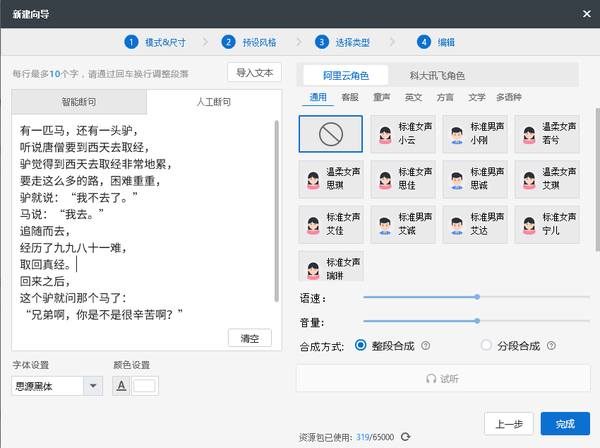Go to step 3 选择类型
Image resolution: width=600 pixels, height=448 pixels.
342,42
